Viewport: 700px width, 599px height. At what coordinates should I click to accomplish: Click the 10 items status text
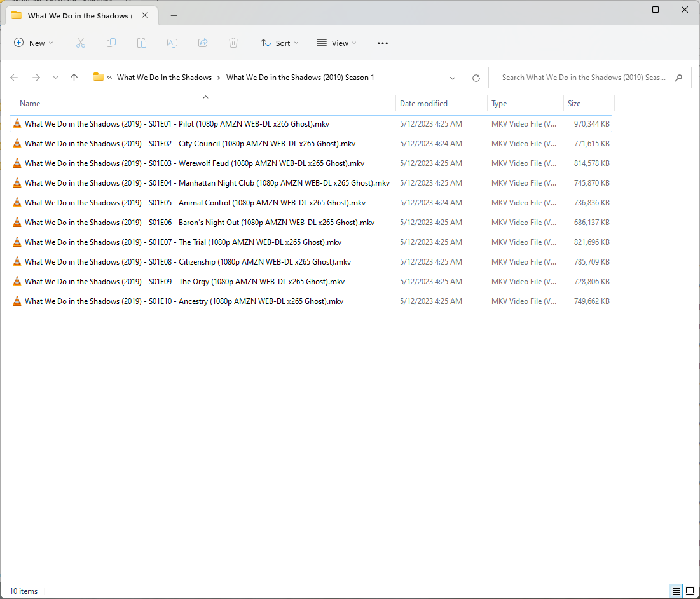[x=24, y=591]
